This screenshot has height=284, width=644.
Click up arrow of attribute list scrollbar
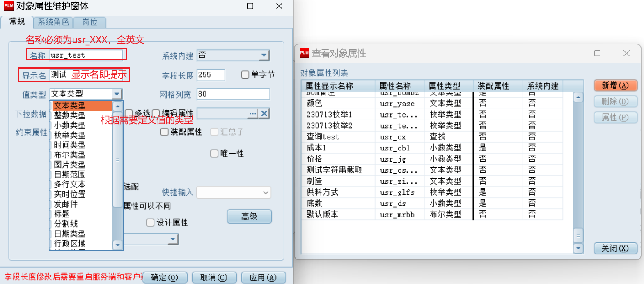(578, 98)
